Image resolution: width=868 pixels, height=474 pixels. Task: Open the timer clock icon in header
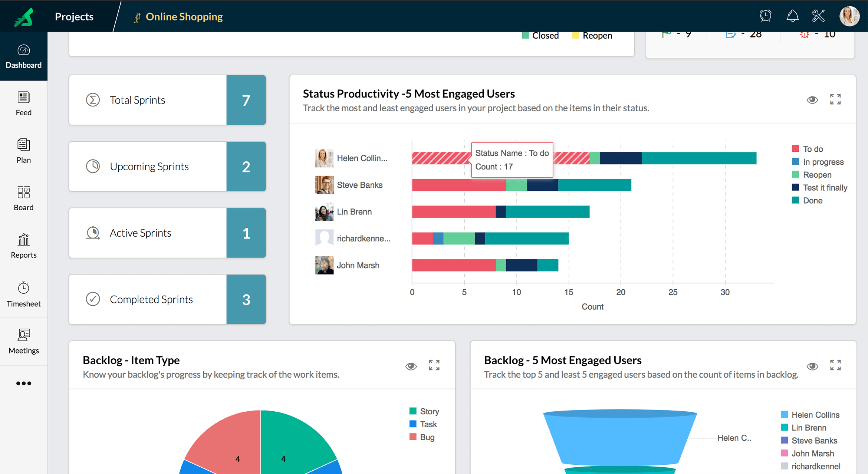click(x=766, y=16)
